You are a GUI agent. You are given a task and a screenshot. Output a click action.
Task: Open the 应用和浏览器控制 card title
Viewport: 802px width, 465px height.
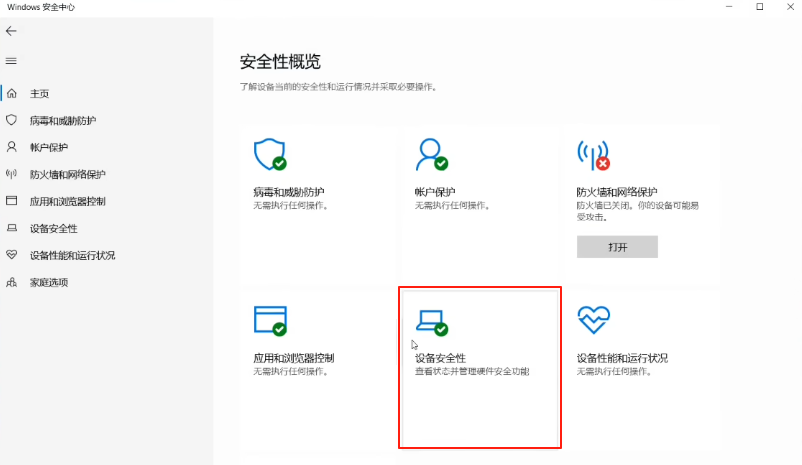pos(294,358)
